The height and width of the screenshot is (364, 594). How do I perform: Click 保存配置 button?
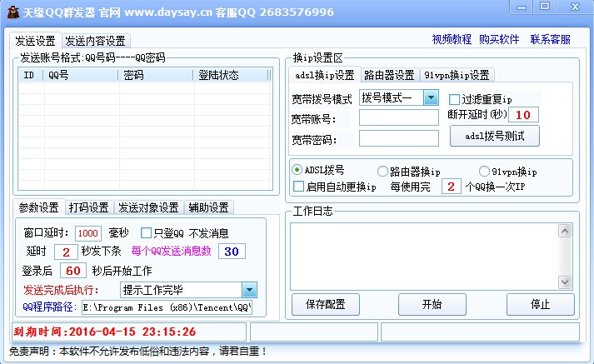pos(326,304)
